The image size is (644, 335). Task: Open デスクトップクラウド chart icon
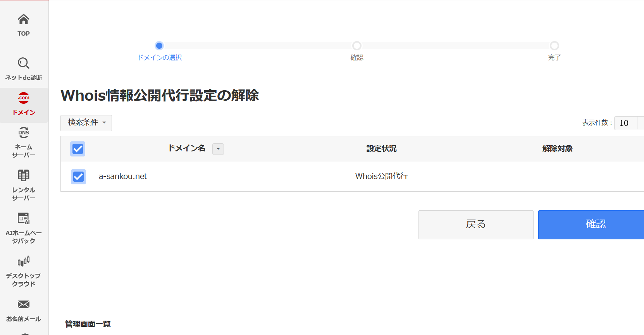pos(24,261)
